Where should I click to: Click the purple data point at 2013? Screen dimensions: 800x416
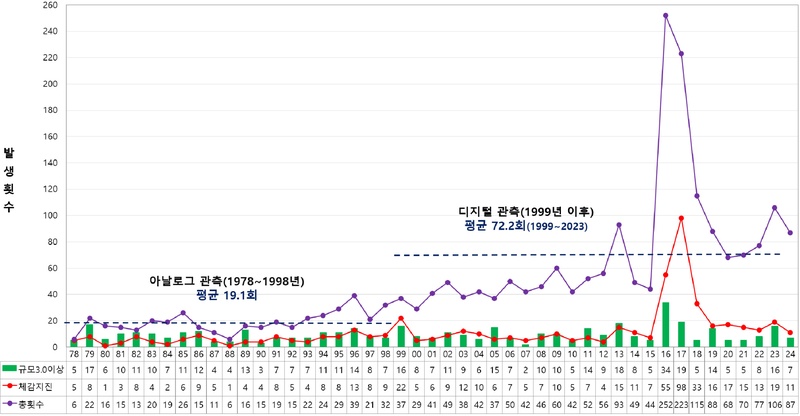tap(619, 225)
